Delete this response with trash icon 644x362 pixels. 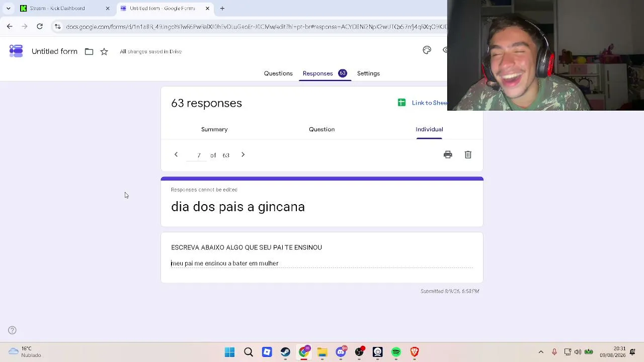click(468, 154)
